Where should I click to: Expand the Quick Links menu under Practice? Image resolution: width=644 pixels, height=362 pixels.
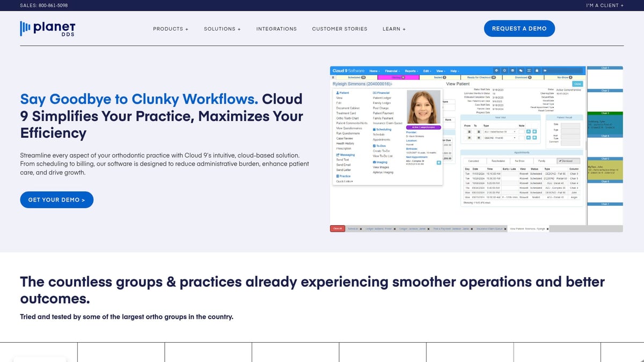(343, 181)
